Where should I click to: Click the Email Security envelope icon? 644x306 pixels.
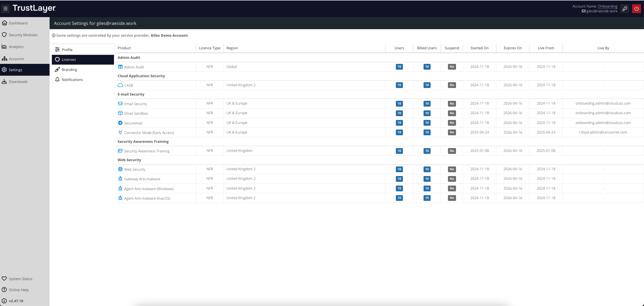point(120,104)
